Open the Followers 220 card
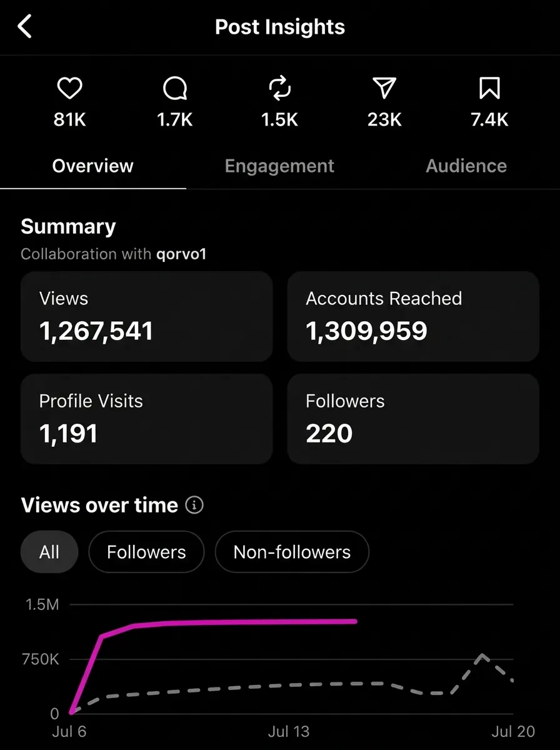The image size is (560, 750). click(x=413, y=419)
